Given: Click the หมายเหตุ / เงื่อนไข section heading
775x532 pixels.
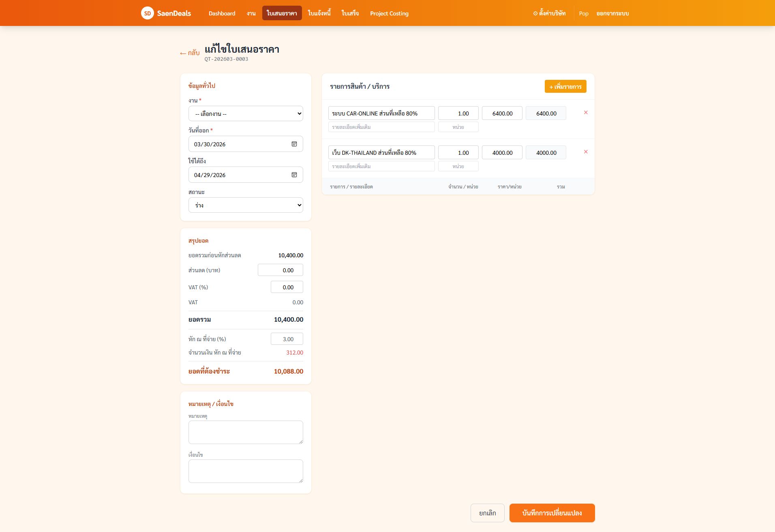Looking at the screenshot, I should (x=211, y=404).
